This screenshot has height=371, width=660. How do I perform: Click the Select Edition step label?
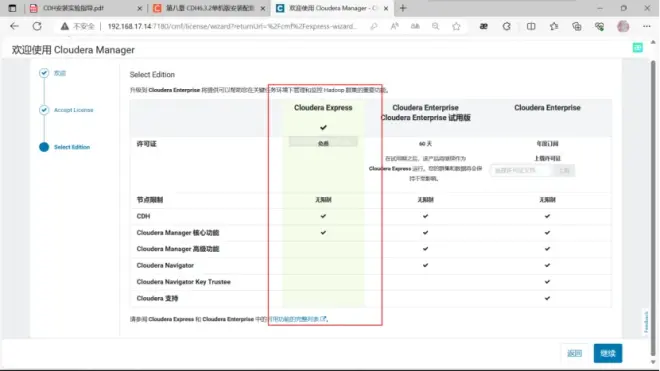click(x=72, y=147)
